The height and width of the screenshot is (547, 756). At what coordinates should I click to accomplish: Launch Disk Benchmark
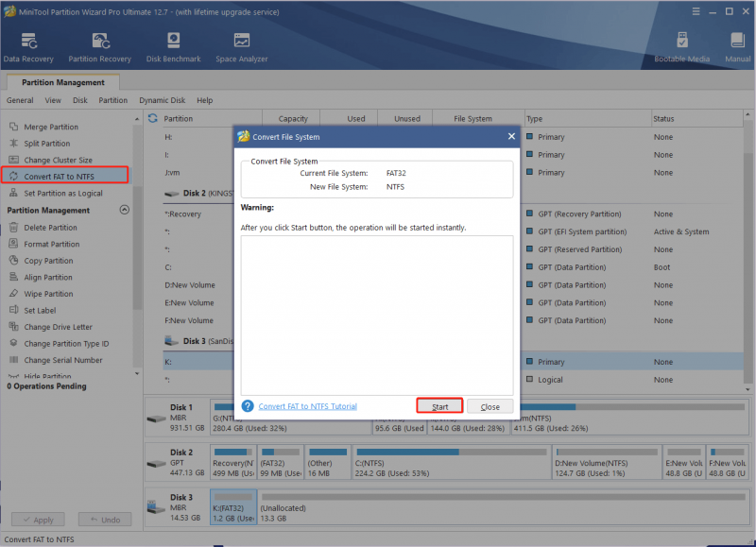point(174,47)
